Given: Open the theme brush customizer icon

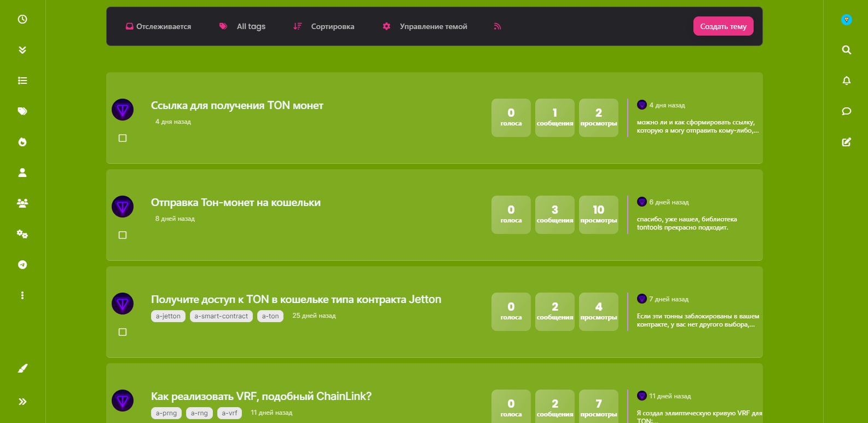Looking at the screenshot, I should pyautogui.click(x=22, y=368).
